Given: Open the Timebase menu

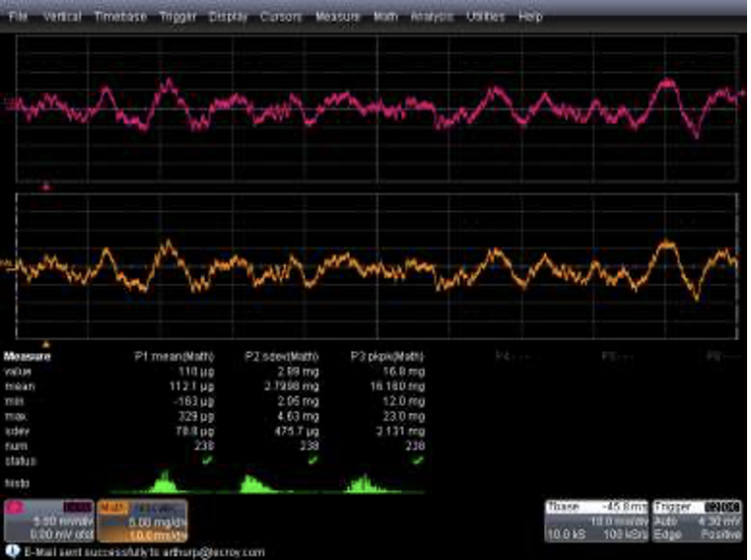Looking at the screenshot, I should [120, 17].
